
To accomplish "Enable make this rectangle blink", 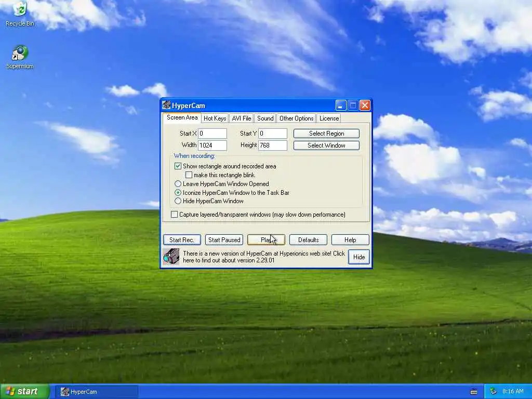I will pyautogui.click(x=189, y=175).
